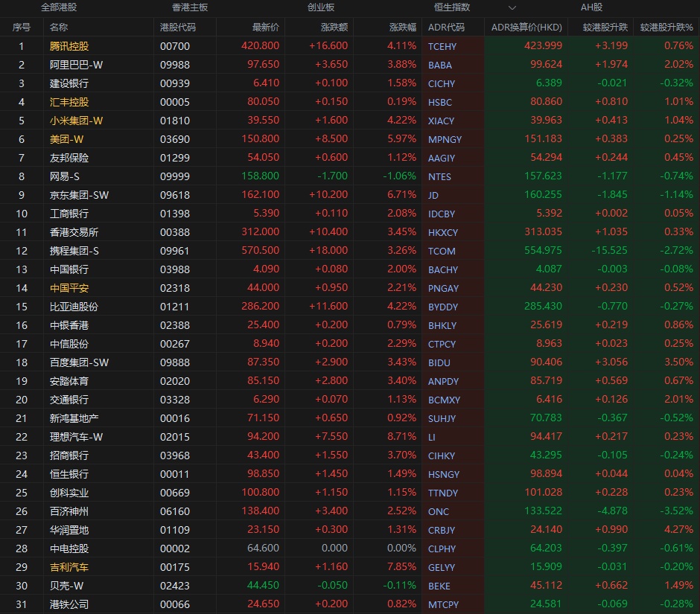Click the ONC ADR code
The width and height of the screenshot is (700, 614).
tap(439, 512)
